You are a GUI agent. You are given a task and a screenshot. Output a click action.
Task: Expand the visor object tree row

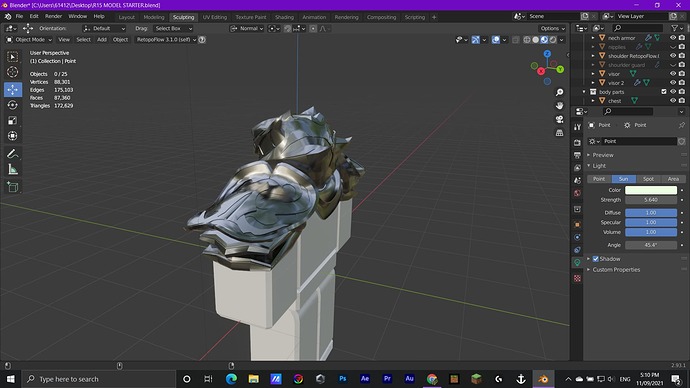pos(593,74)
